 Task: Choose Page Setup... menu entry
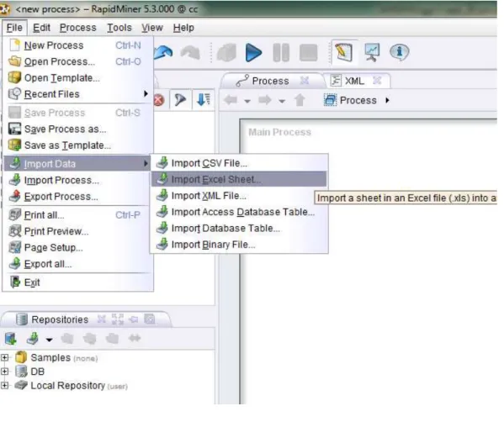pyautogui.click(x=77, y=248)
